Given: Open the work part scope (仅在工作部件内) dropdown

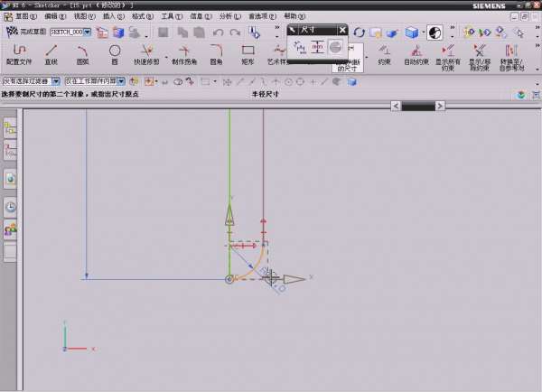Looking at the screenshot, I should [121, 80].
